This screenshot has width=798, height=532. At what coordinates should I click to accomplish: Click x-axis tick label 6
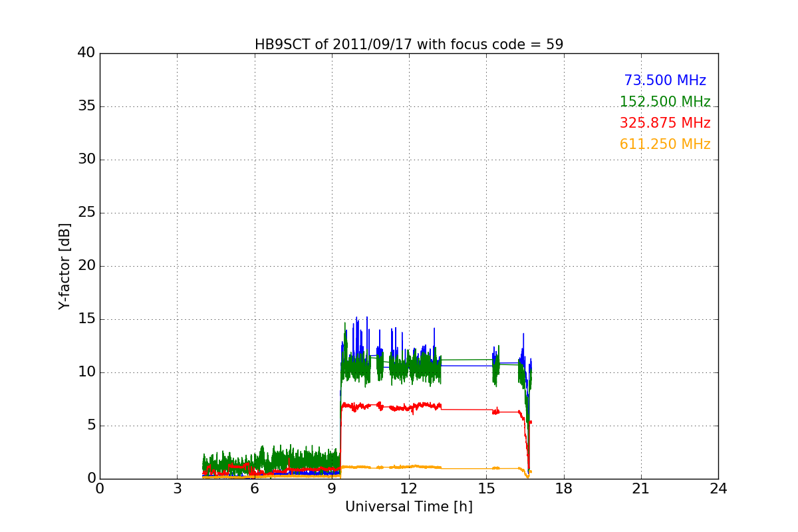pyautogui.click(x=254, y=489)
